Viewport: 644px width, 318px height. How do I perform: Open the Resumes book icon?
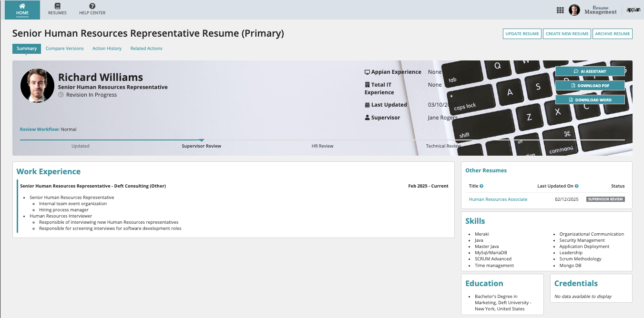(x=57, y=6)
